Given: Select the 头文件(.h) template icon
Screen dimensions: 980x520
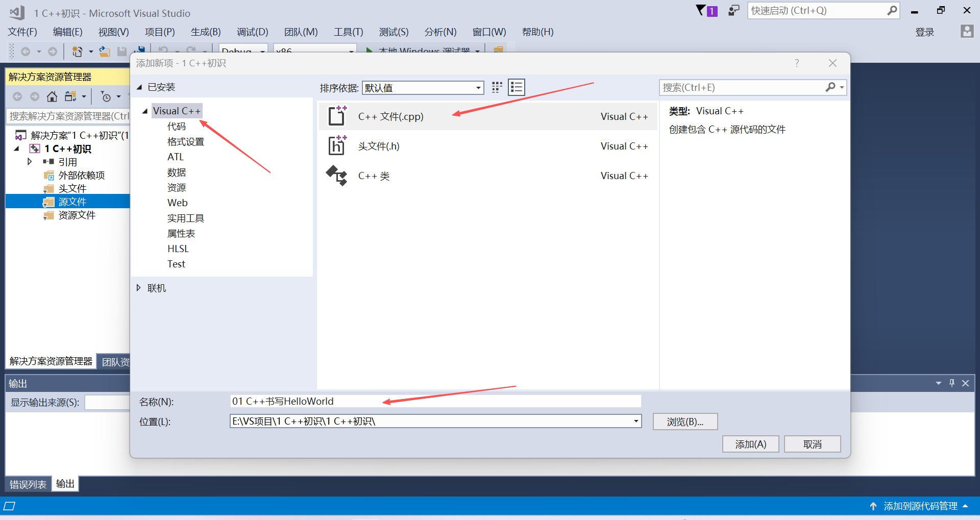Looking at the screenshot, I should (337, 145).
